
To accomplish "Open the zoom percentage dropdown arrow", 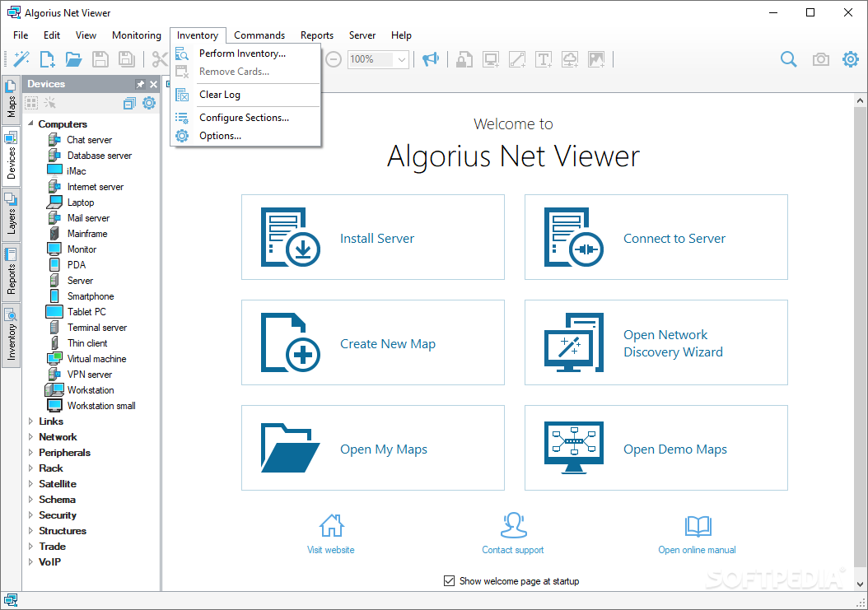I will (x=402, y=59).
